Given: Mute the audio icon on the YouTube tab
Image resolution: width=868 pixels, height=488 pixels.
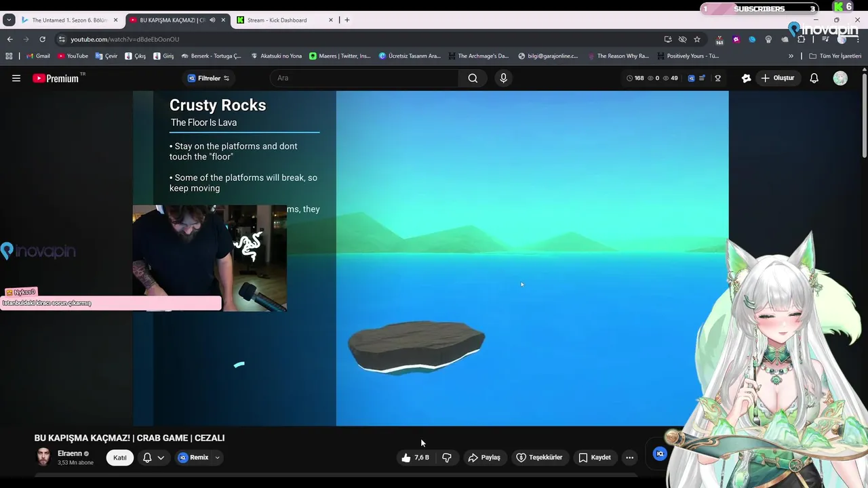Looking at the screenshot, I should [x=212, y=20].
